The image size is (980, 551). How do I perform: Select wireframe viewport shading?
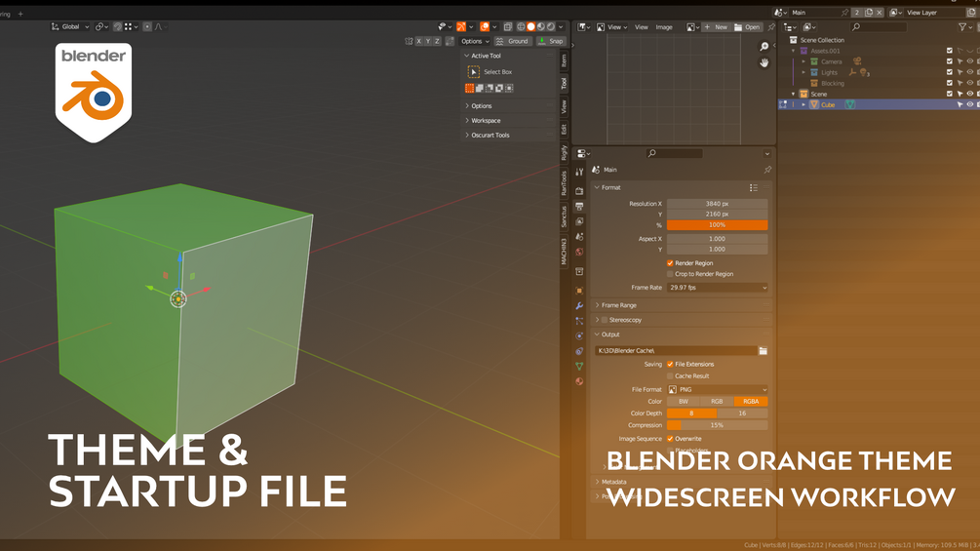coord(521,27)
